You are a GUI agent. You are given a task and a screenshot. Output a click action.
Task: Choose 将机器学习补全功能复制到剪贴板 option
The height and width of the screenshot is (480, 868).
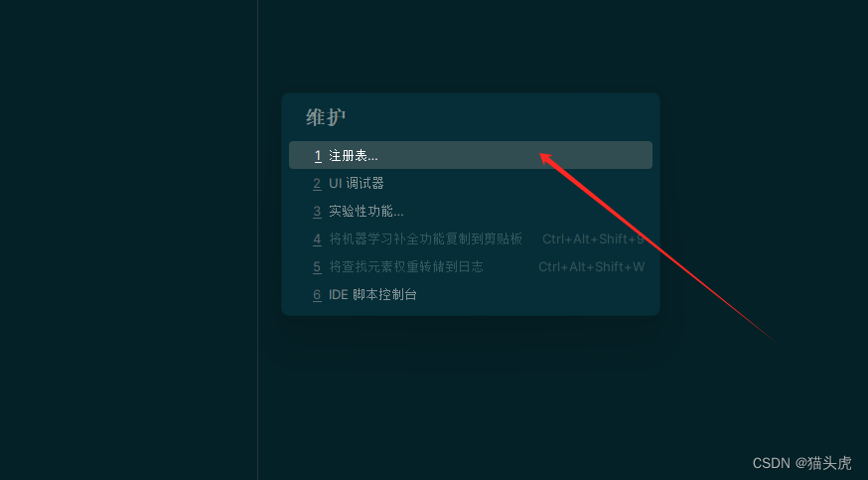[x=471, y=239]
